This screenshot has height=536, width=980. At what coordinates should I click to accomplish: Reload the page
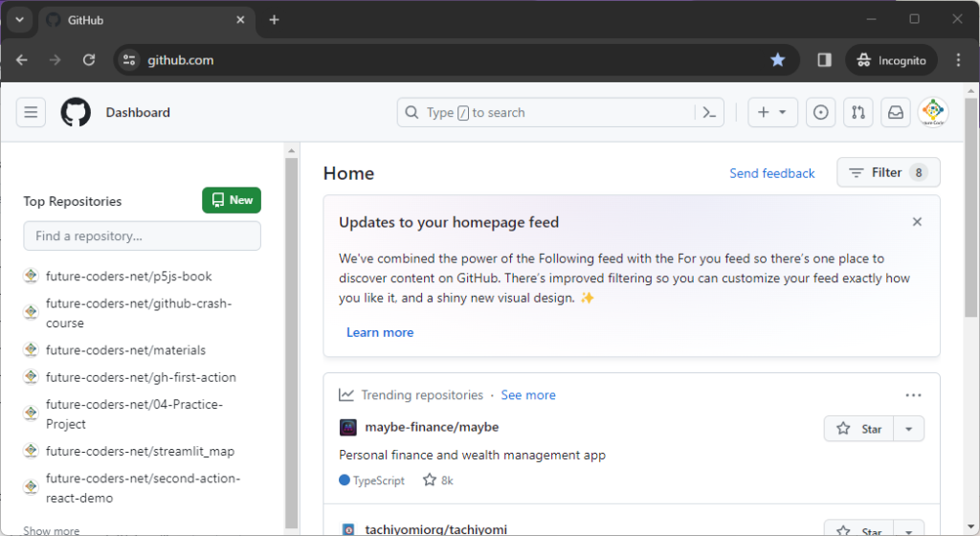[89, 60]
